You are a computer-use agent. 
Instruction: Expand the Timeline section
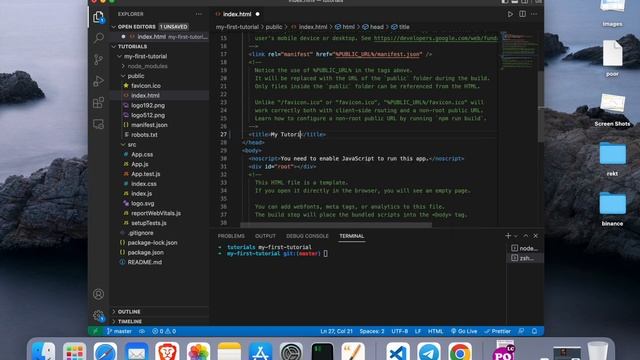(130, 321)
